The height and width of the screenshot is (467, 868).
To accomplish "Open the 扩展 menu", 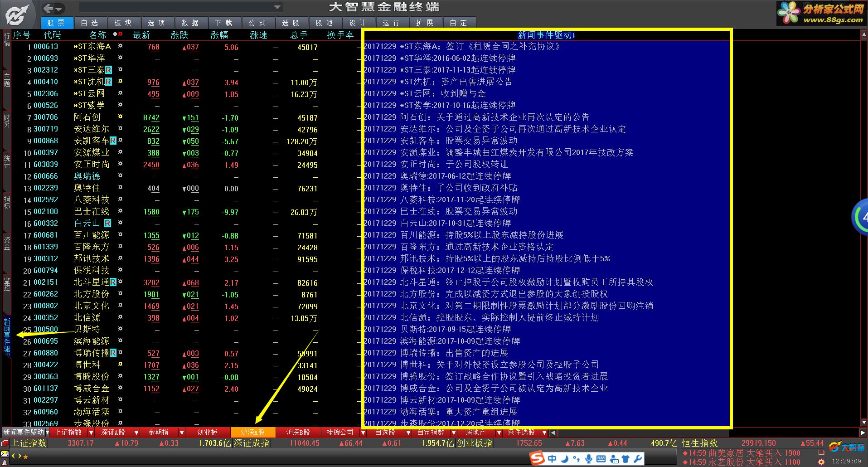I will click(x=425, y=23).
